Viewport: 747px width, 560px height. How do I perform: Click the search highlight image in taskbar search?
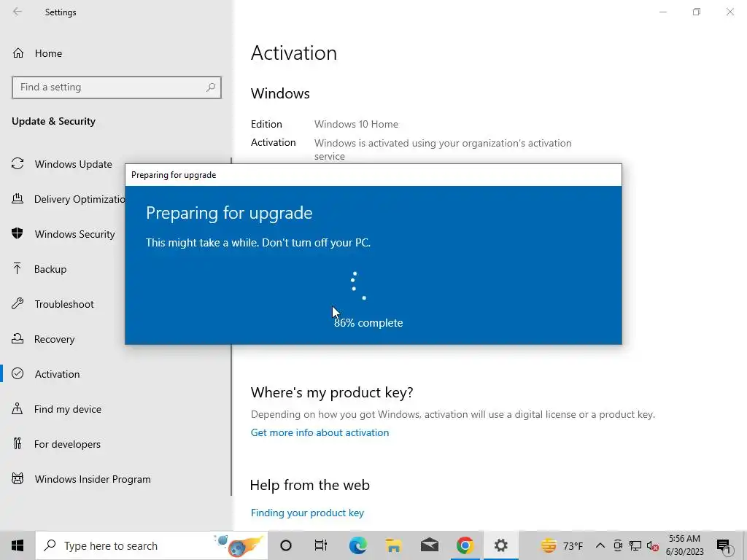239,545
